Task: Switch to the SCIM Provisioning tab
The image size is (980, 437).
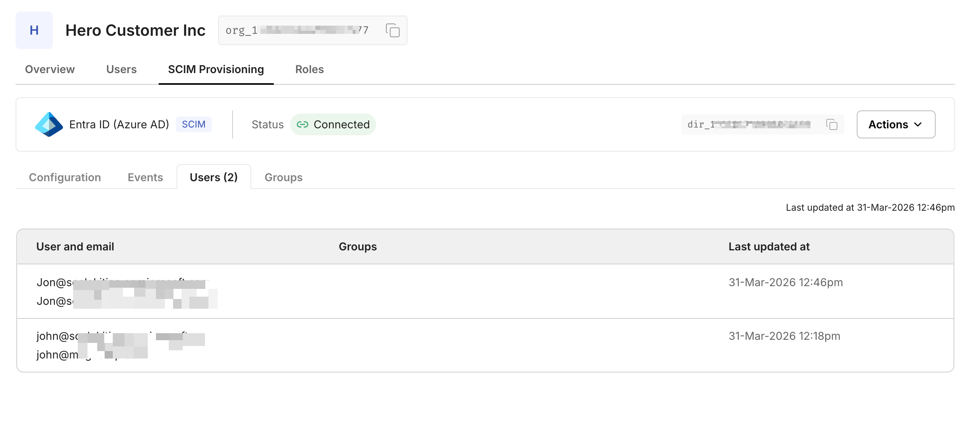Action: coord(215,69)
